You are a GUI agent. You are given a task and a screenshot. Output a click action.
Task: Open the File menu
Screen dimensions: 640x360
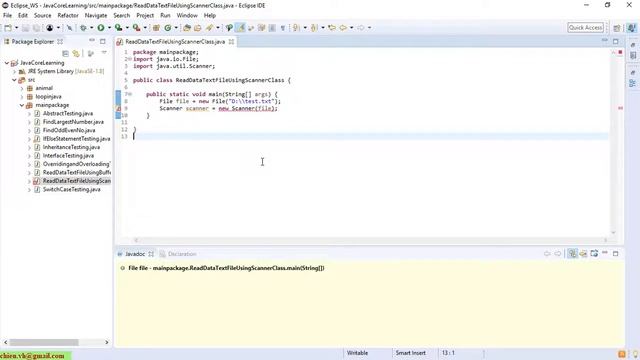point(7,16)
